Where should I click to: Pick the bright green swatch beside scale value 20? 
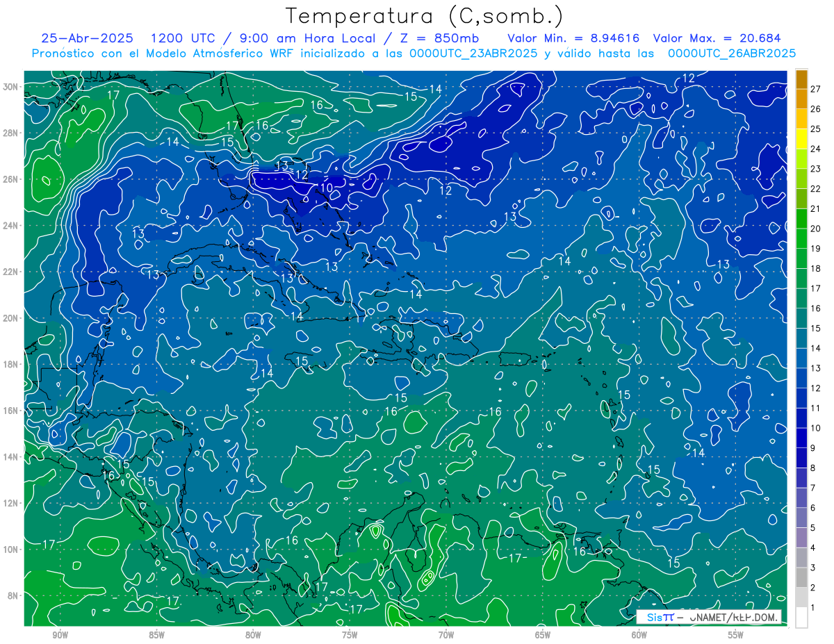click(x=801, y=219)
